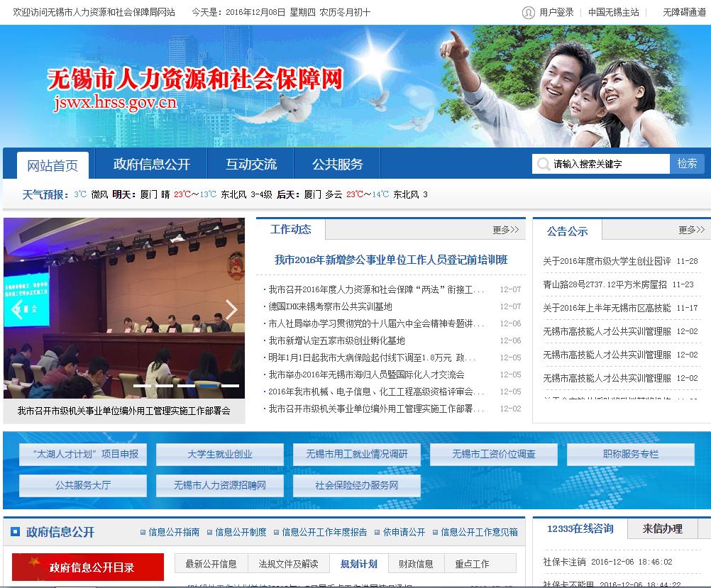
Task: Switch to 网站首页 tab
Action: 53,165
